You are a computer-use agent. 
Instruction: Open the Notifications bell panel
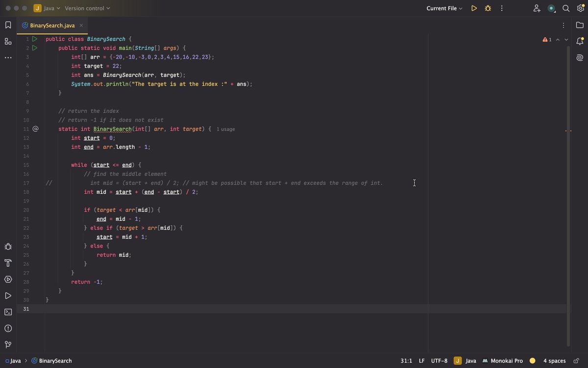click(580, 41)
